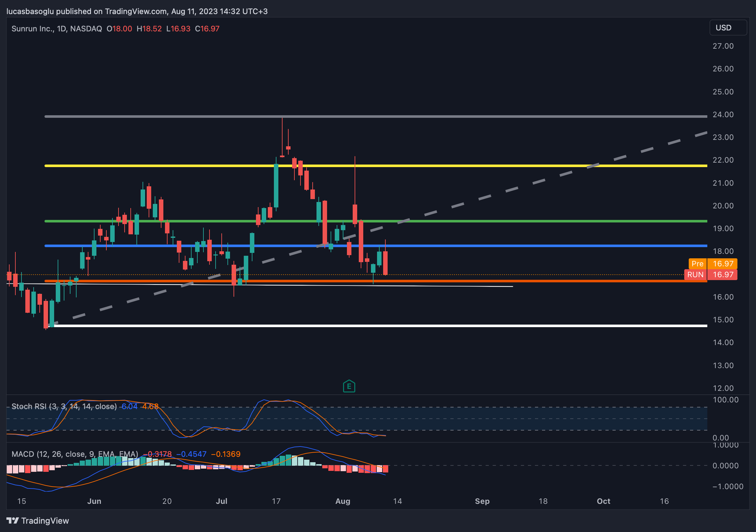Screen dimensions: 756x532
Task: Click the MACD 0.0000 scale label
Action: pyautogui.click(x=725, y=465)
